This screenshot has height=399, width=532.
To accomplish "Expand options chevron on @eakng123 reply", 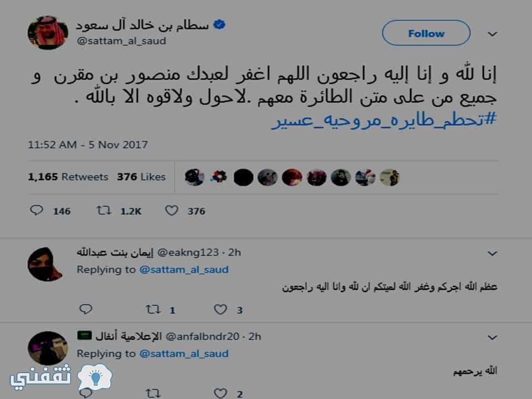I will (x=492, y=253).
